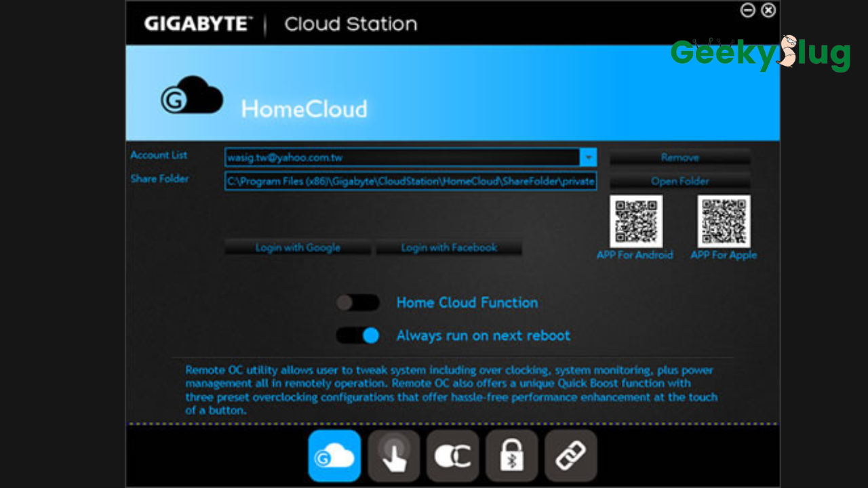Click the Open Folder button

point(680,181)
